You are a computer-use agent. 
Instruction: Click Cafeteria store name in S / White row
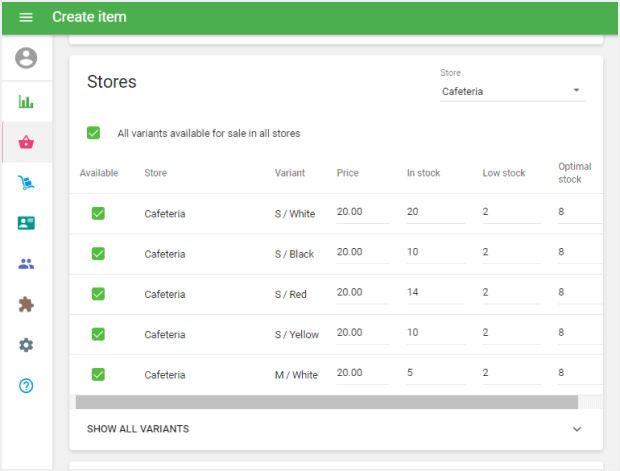pyautogui.click(x=165, y=214)
